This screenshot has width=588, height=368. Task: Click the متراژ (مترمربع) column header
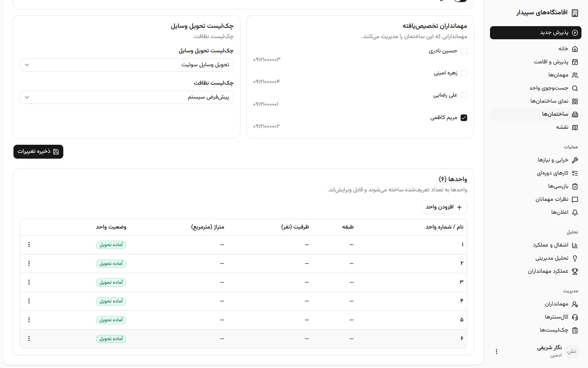(208, 227)
